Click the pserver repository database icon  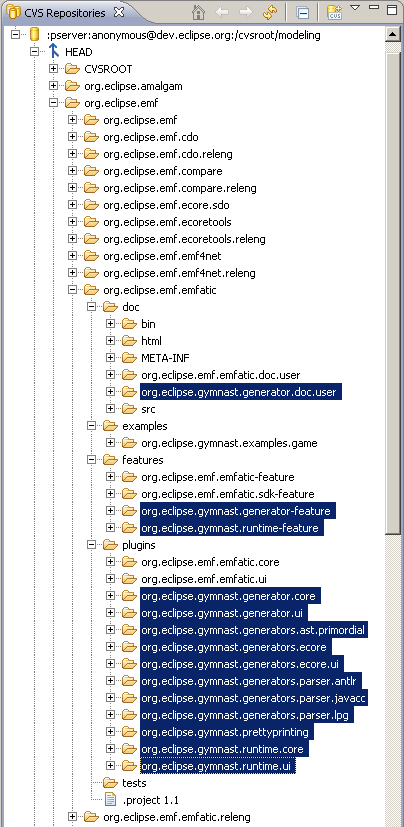click(x=34, y=35)
